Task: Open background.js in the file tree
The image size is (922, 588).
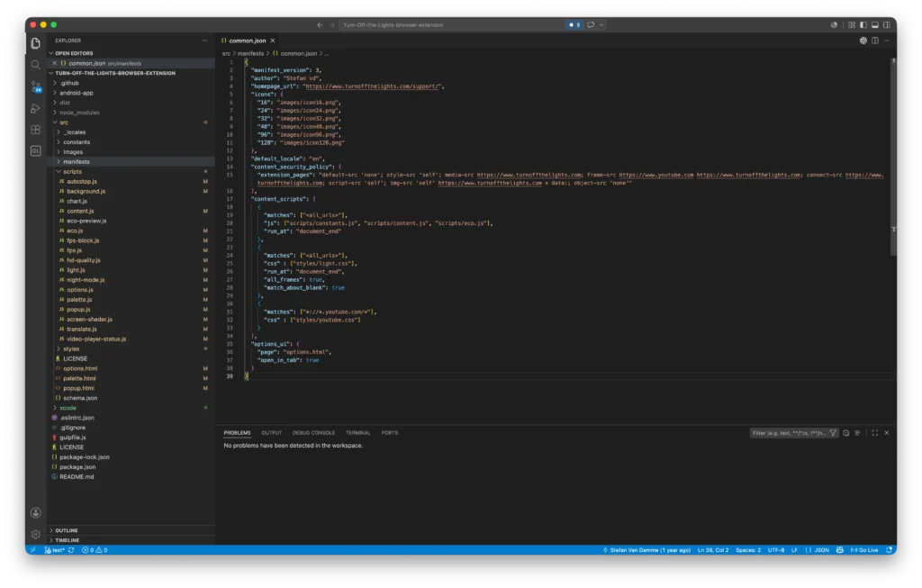Action: (131, 191)
